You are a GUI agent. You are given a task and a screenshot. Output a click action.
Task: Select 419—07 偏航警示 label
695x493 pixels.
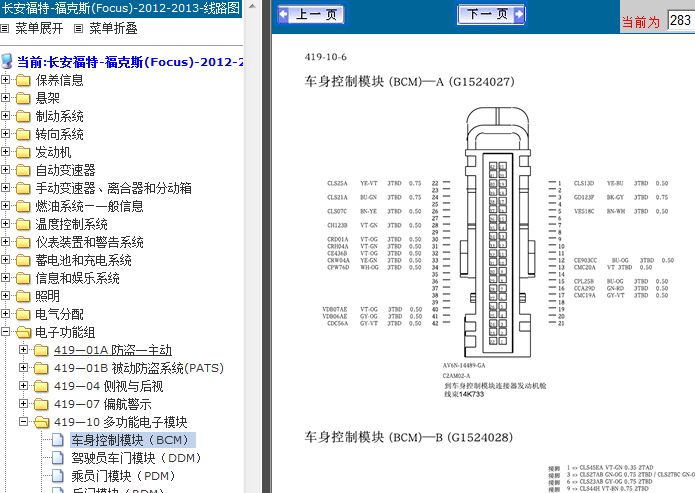coord(103,404)
